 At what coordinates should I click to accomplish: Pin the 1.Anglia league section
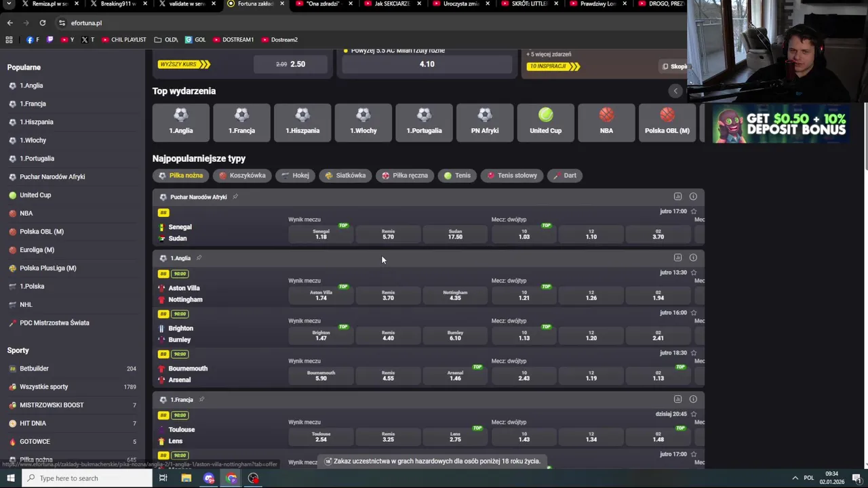point(199,258)
